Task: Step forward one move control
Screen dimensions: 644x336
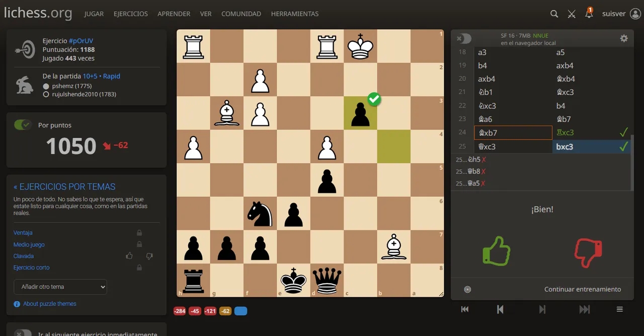Action: [542, 309]
